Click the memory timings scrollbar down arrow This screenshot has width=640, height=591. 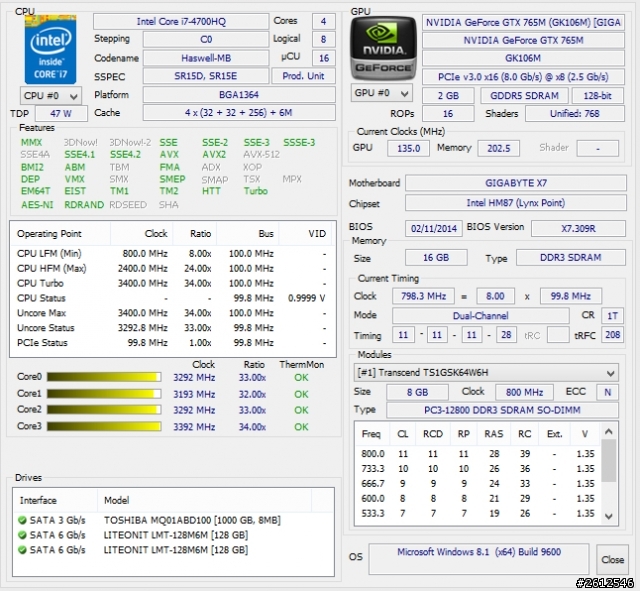[609, 516]
